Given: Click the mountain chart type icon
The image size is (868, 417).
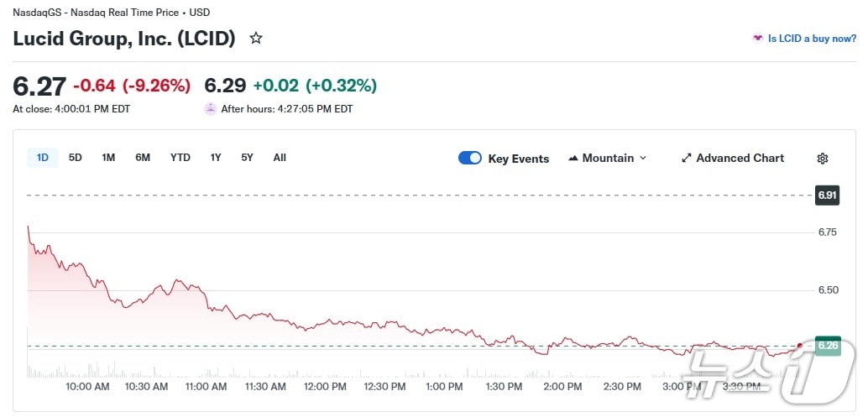Looking at the screenshot, I should pyautogui.click(x=574, y=159).
